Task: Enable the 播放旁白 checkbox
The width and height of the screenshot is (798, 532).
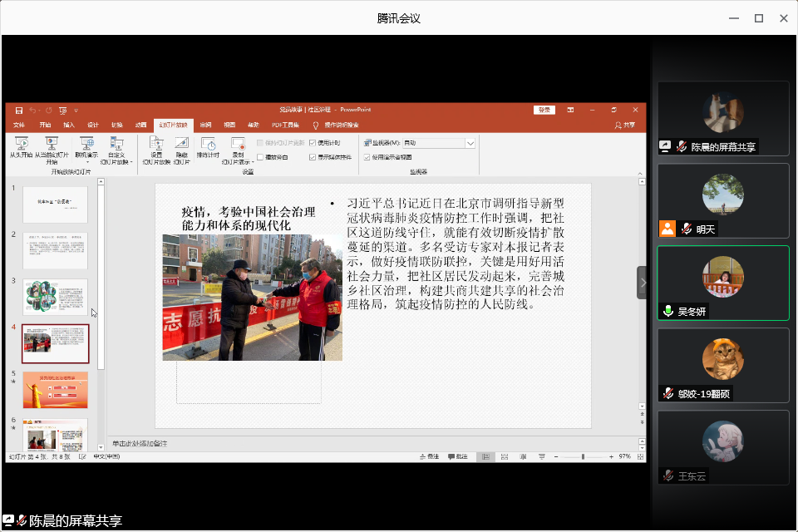Action: coord(260,156)
